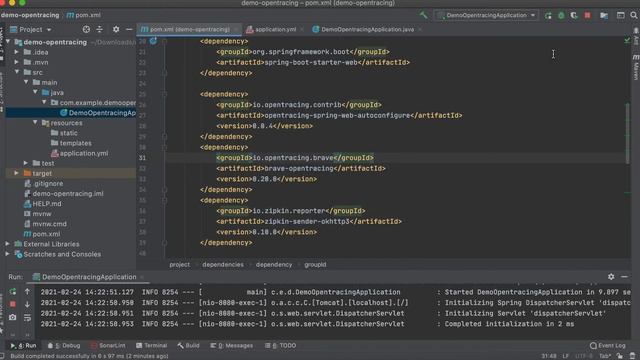Hide the Run panel with minus icon
Image resolution: width=640 pixels, height=360 pixels.
pos(624,277)
